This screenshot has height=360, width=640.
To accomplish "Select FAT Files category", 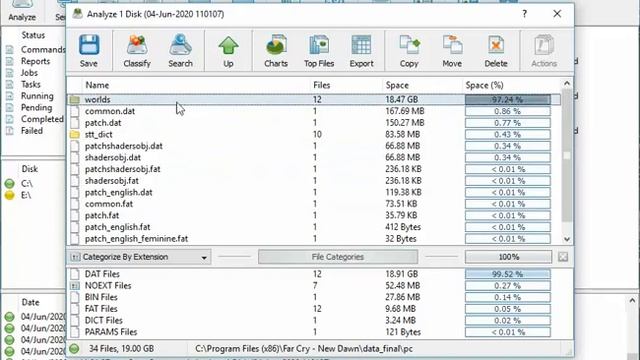I will 313,309.
